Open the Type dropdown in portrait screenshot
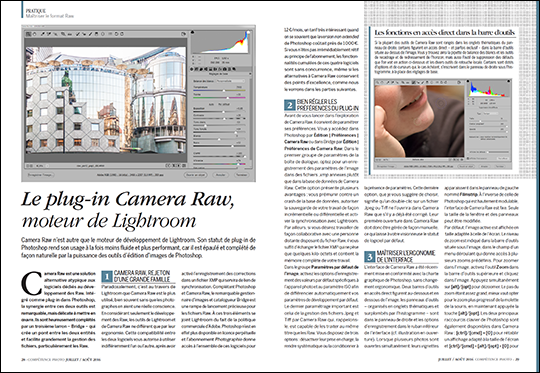The image size is (540, 373). tap(491, 114)
